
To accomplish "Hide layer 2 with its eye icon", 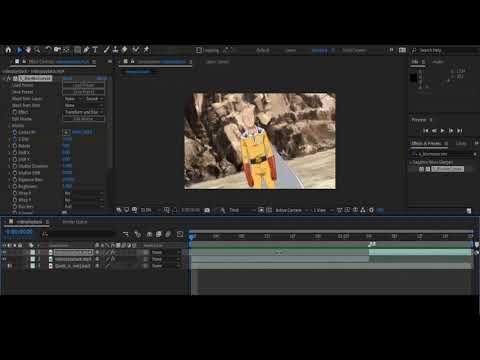I will click(x=5, y=259).
